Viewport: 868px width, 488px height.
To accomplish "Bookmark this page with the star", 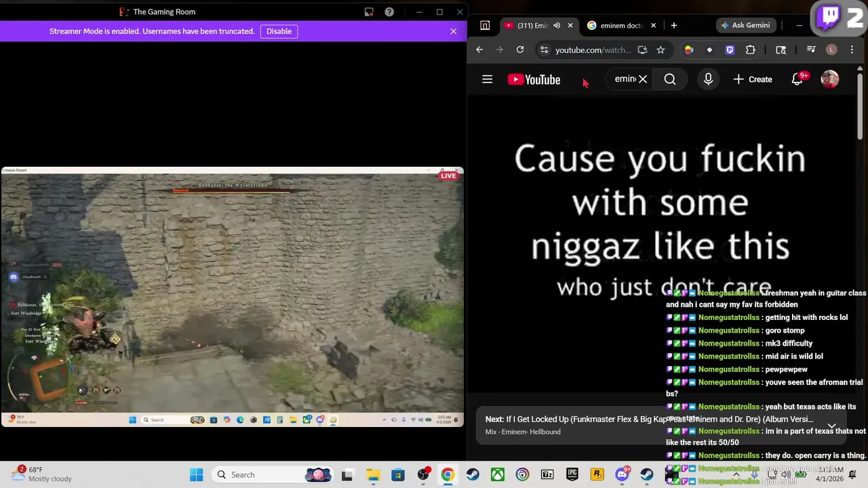I will (660, 49).
